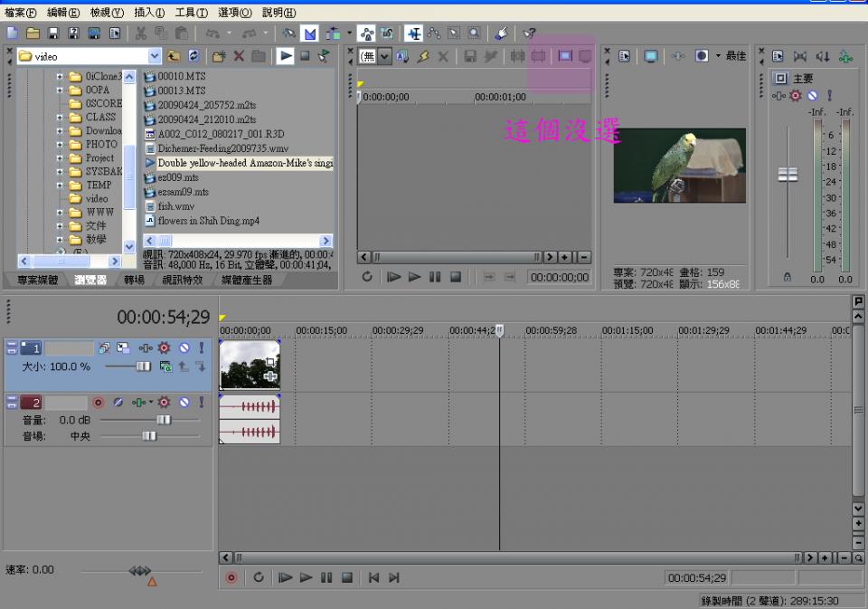Click the 主要 master bus label

pos(803,79)
